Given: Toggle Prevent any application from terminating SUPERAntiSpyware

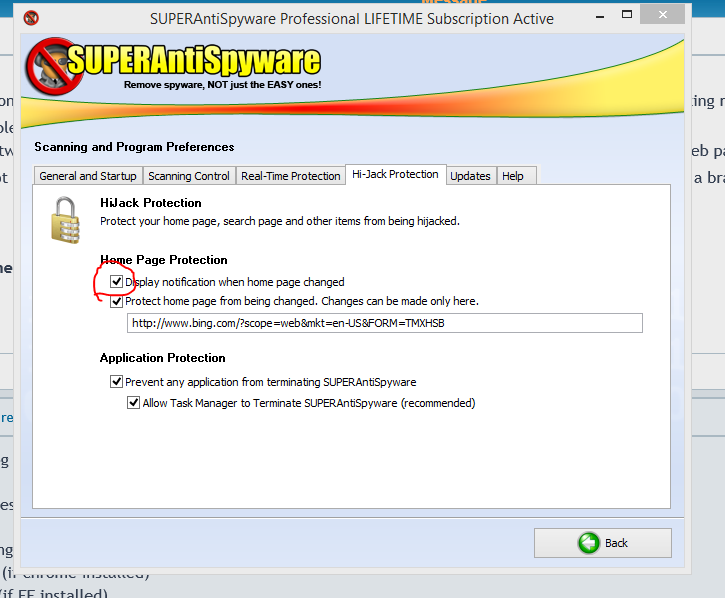Looking at the screenshot, I should coord(116,382).
